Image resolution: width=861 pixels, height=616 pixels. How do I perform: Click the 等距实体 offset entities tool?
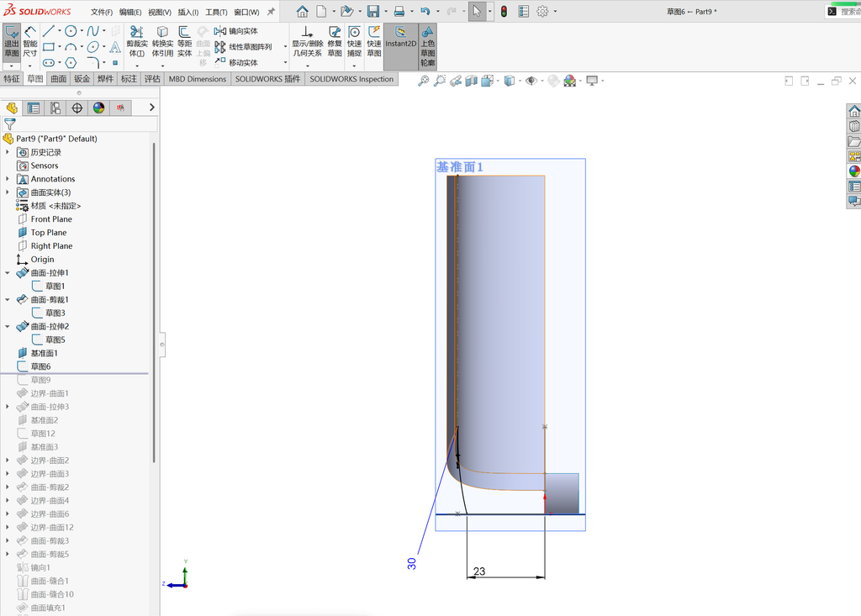[184, 42]
